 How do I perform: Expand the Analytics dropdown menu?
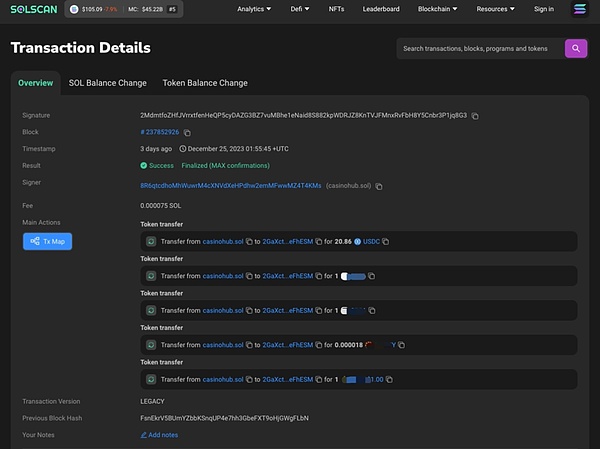[x=256, y=9]
